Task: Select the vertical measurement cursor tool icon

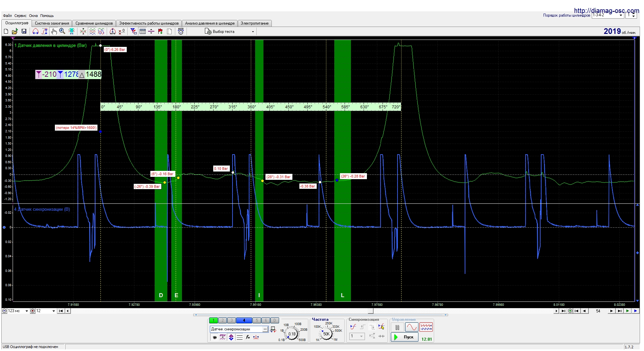Action: (45, 31)
